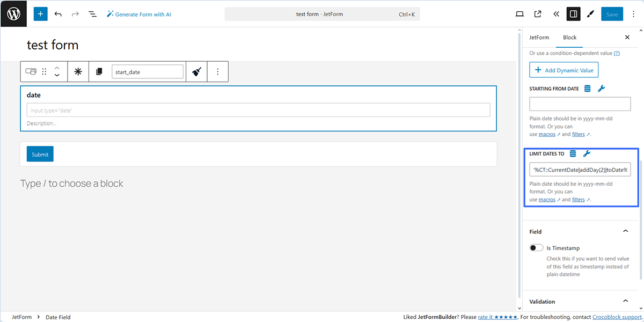Open the filters link under Limit Dates To
Screen dimensions: 644x322
tap(578, 200)
